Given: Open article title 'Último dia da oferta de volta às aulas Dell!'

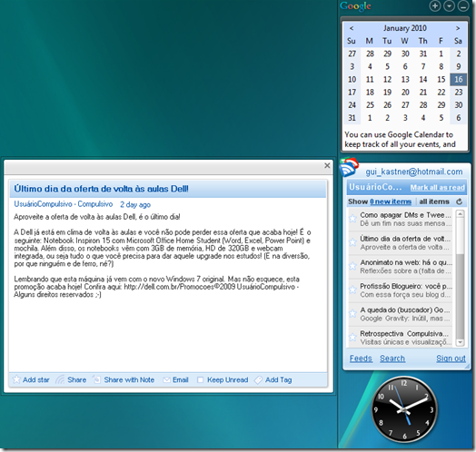Looking at the screenshot, I should (101, 189).
